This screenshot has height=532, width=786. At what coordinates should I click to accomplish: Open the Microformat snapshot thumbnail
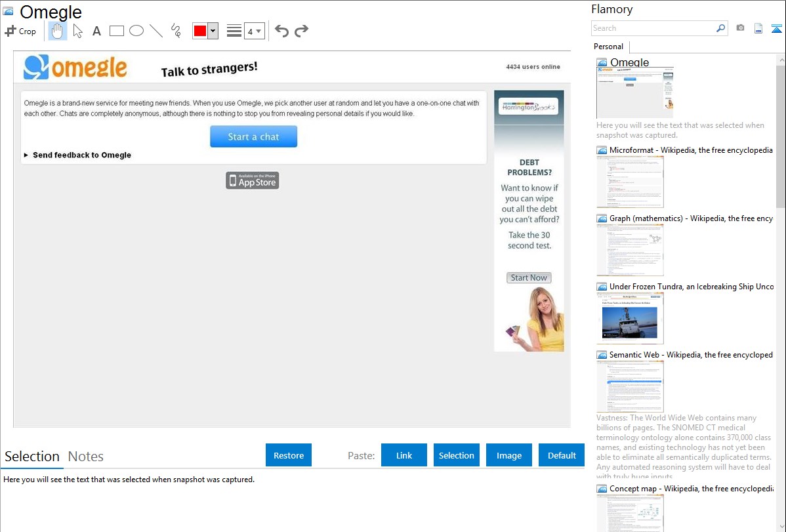(630, 182)
